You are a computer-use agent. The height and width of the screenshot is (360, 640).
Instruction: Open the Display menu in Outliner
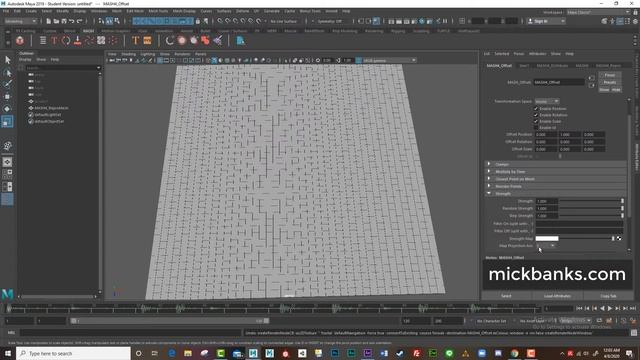25,60
